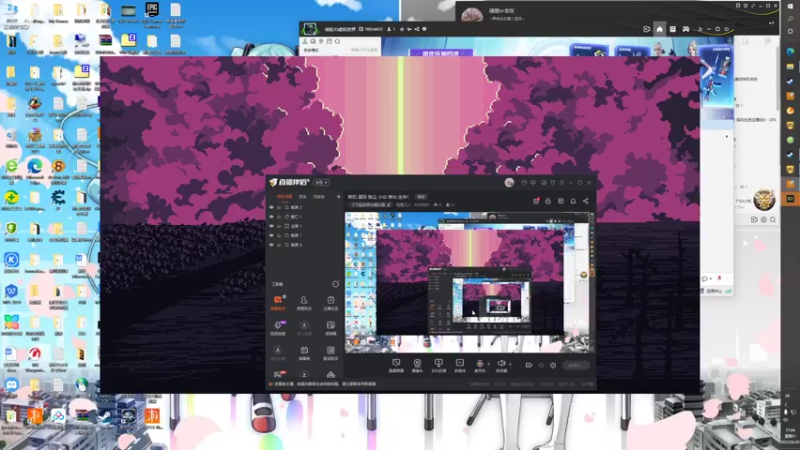Click the chat bubble icon in streaming app title bar
Image resolution: width=800 pixels, height=450 pixels.
tap(533, 182)
